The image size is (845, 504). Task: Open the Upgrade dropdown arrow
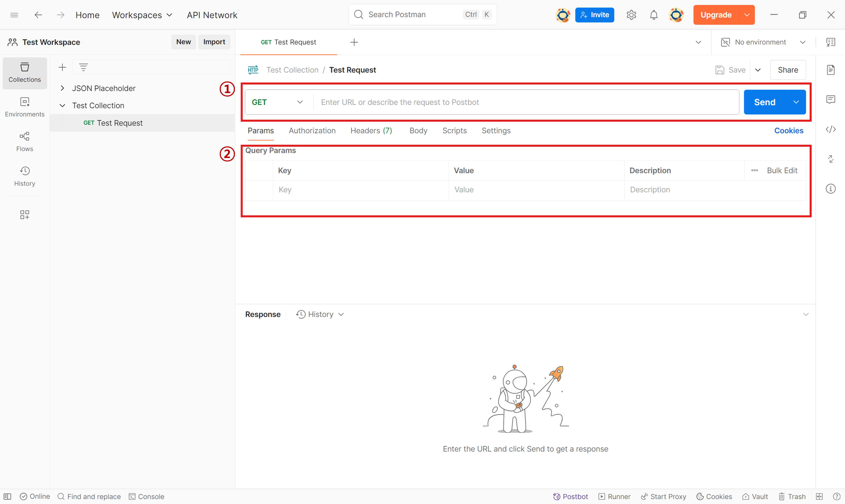coord(747,15)
